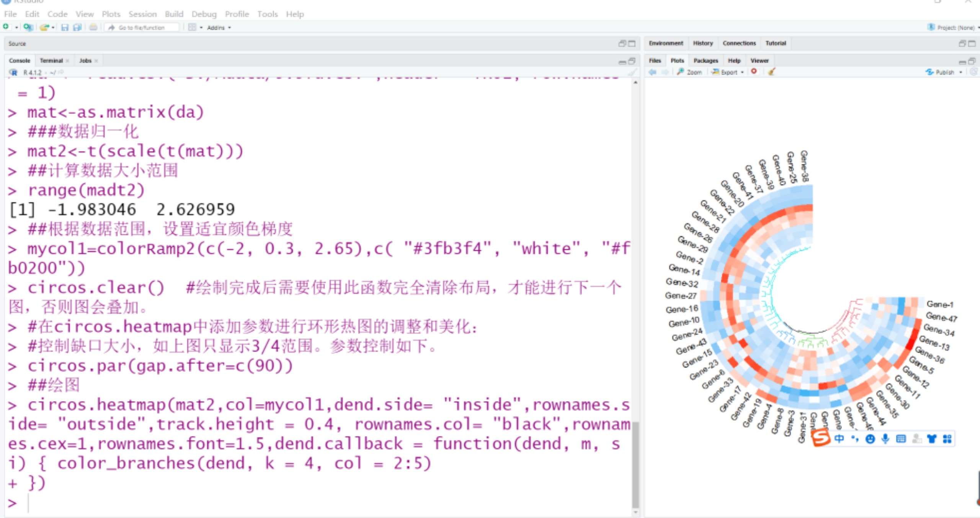Go to the previous plot arrow
The width and height of the screenshot is (980, 518).
click(653, 72)
